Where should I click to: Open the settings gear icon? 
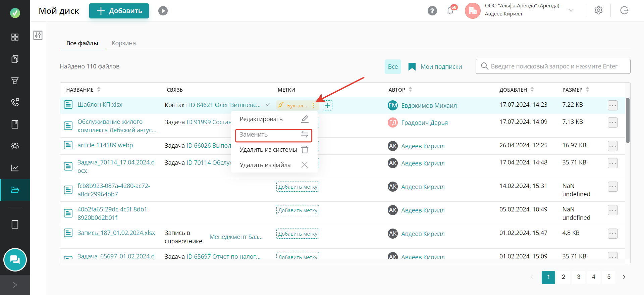pos(598,10)
